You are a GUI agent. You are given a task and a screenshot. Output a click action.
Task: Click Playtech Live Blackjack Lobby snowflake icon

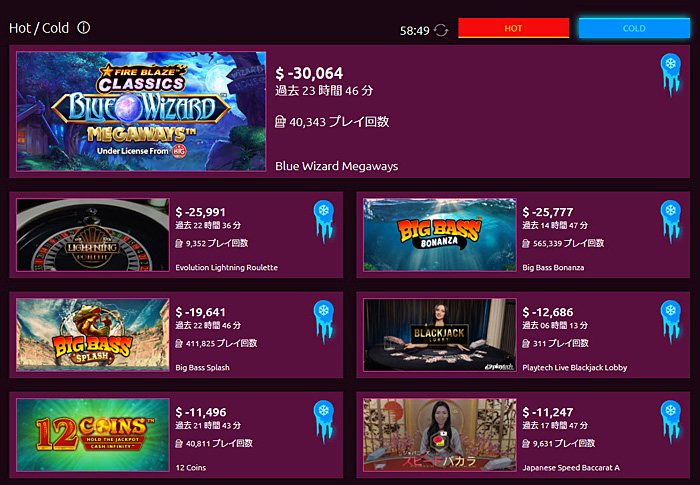671,322
